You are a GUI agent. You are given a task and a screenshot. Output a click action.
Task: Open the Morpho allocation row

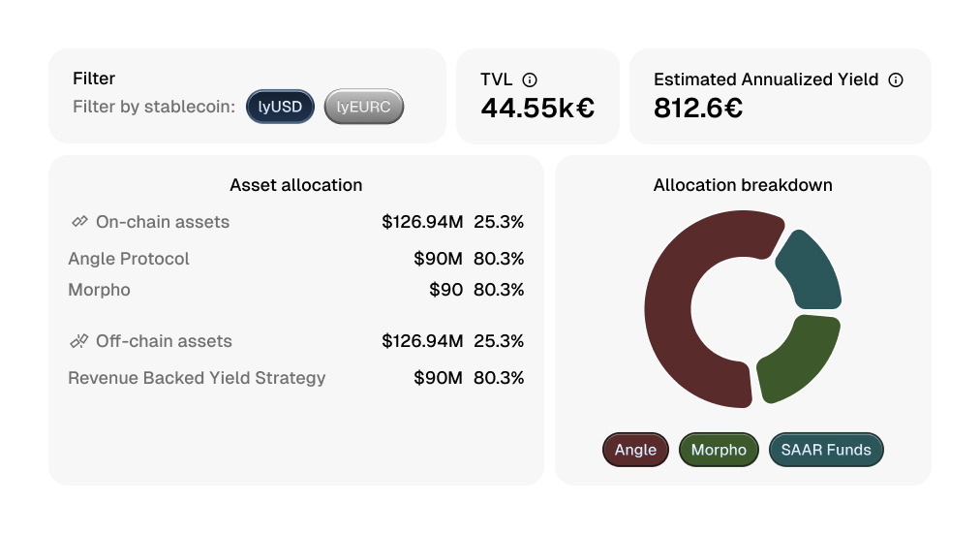99,290
